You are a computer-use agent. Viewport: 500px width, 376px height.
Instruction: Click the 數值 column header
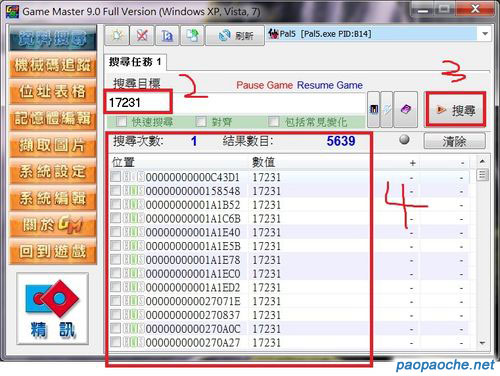pos(263,162)
